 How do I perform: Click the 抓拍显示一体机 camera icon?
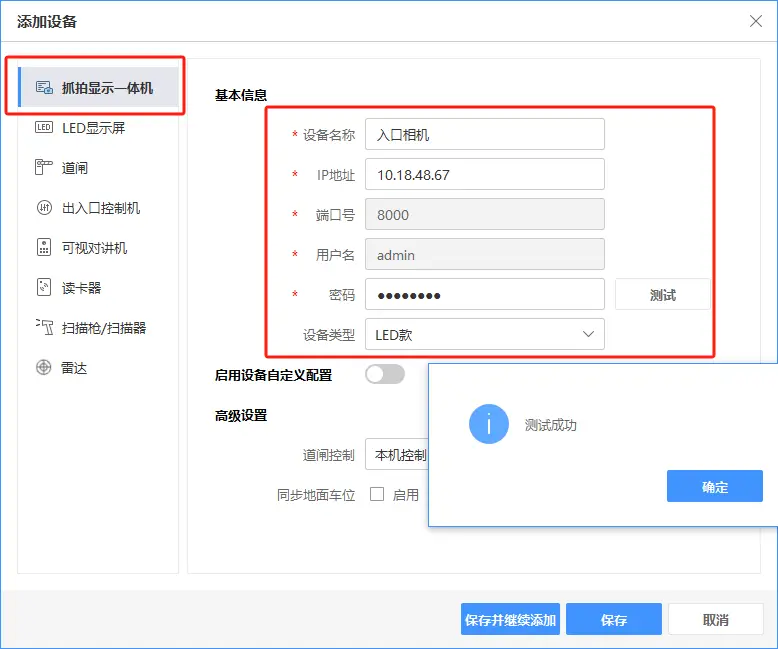pyautogui.click(x=44, y=88)
